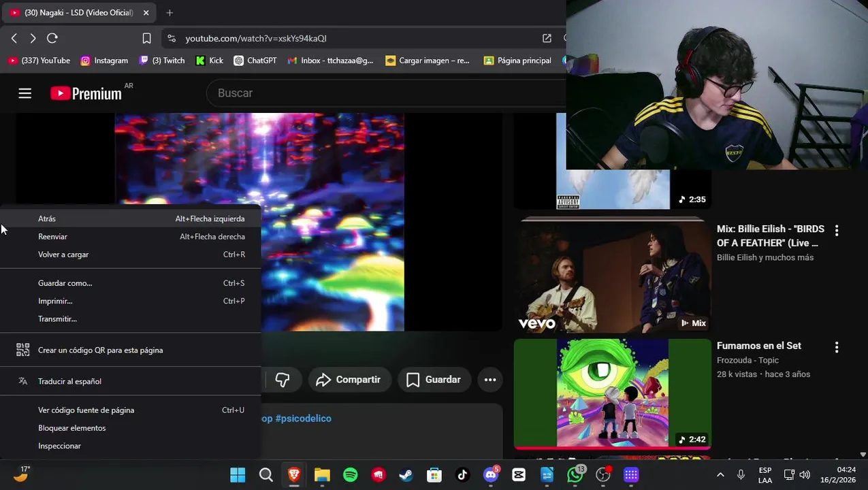Open Microsoft Store from the taskbar
The width and height of the screenshot is (868, 490).
click(x=434, y=475)
